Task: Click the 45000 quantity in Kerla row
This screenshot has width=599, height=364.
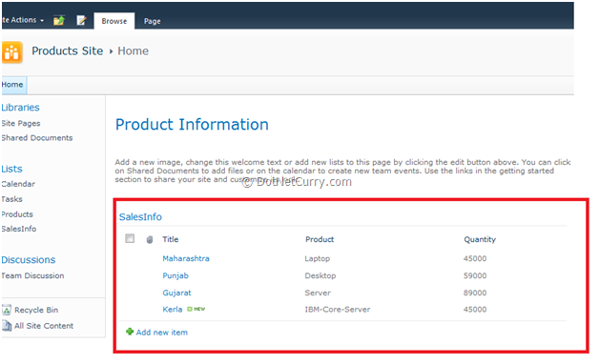Action: [x=475, y=310]
